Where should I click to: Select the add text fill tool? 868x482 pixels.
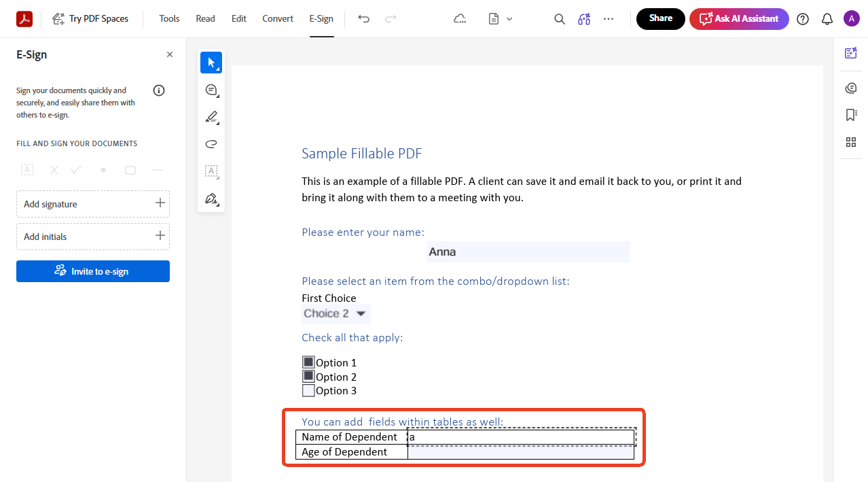click(x=27, y=170)
